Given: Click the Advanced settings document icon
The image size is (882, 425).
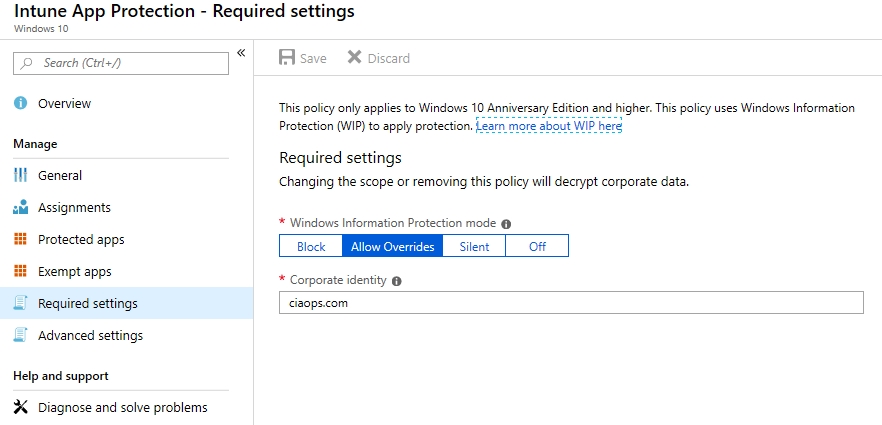Looking at the screenshot, I should (20, 336).
